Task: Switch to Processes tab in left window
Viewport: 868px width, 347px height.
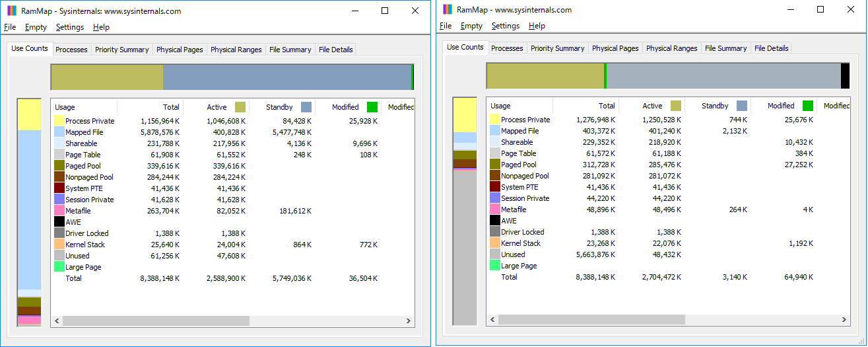Action: point(71,50)
